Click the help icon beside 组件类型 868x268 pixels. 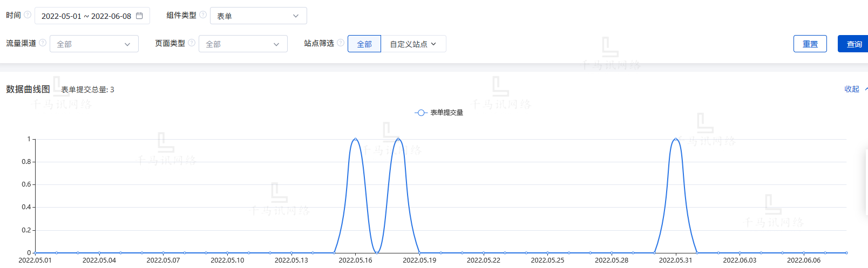pos(203,15)
